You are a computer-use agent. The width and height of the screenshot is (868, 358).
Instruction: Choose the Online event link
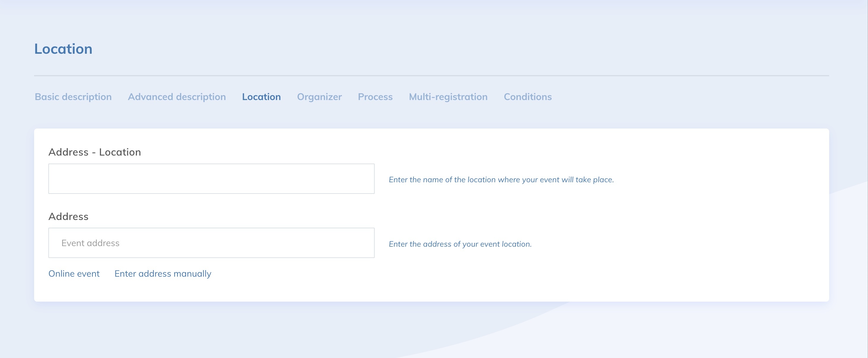[x=74, y=273]
